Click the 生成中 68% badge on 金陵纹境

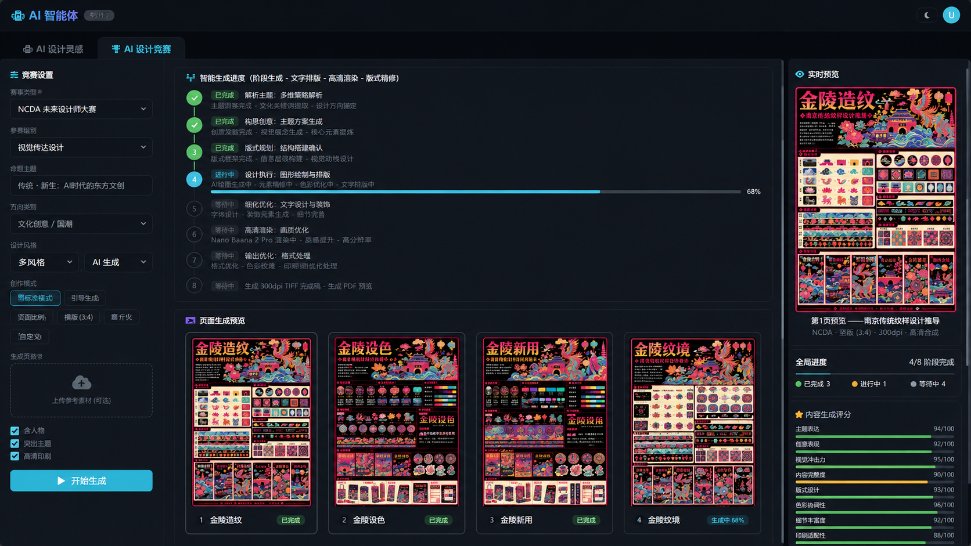[x=727, y=520]
